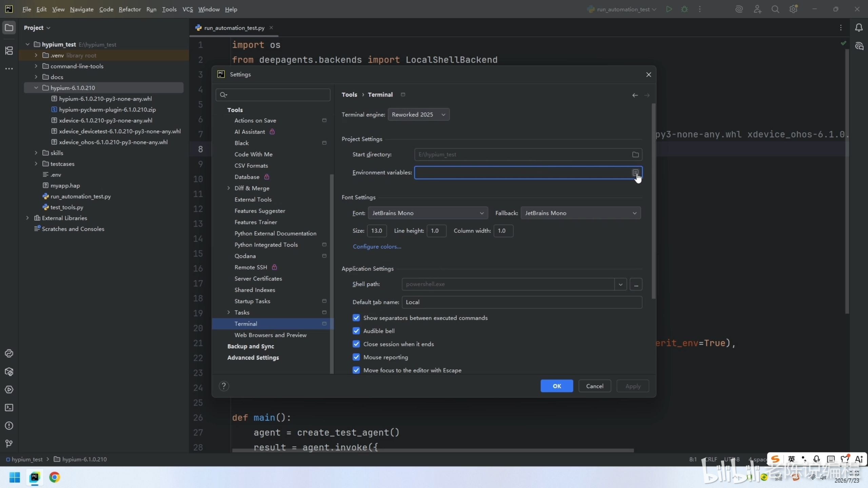This screenshot has height=488, width=868.
Task: Expand External Libraries node
Action: click(28, 218)
